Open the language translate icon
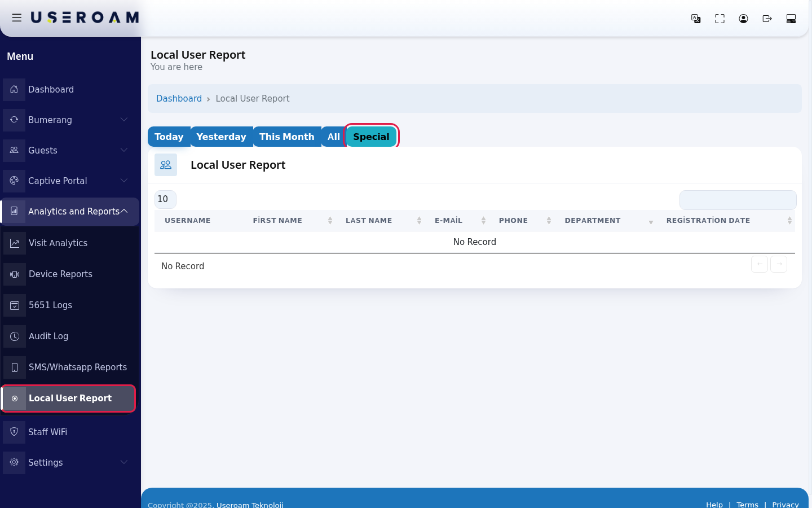The height and width of the screenshot is (508, 812). (696, 19)
